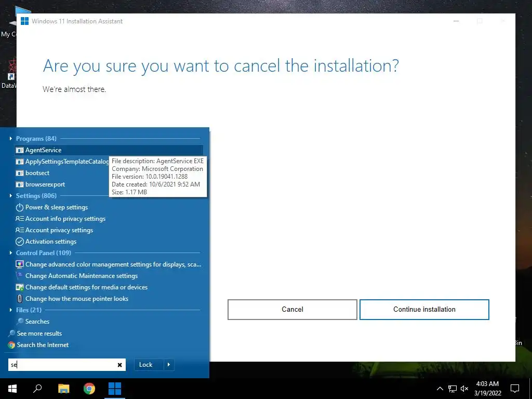Click the AgentService file icon
The width and height of the screenshot is (532, 399).
(20, 150)
